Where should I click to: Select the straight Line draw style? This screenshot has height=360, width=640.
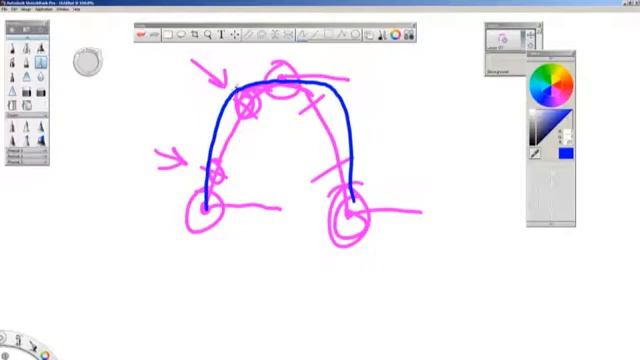coord(315,35)
